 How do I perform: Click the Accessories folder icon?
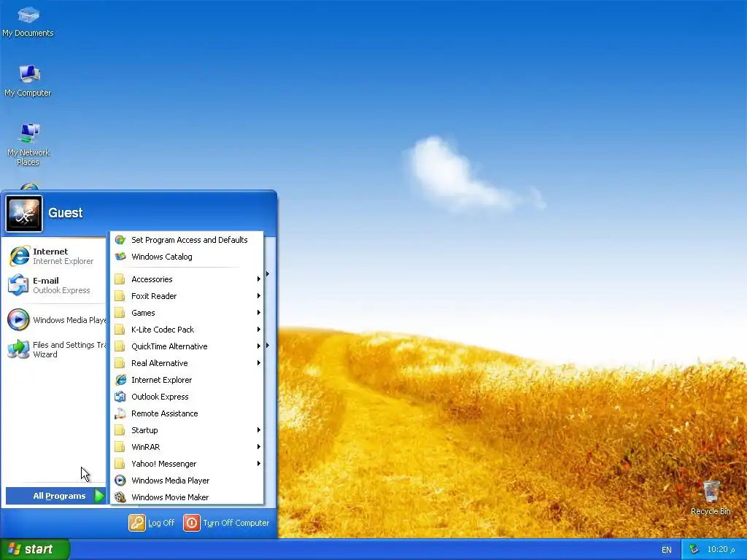click(x=120, y=279)
